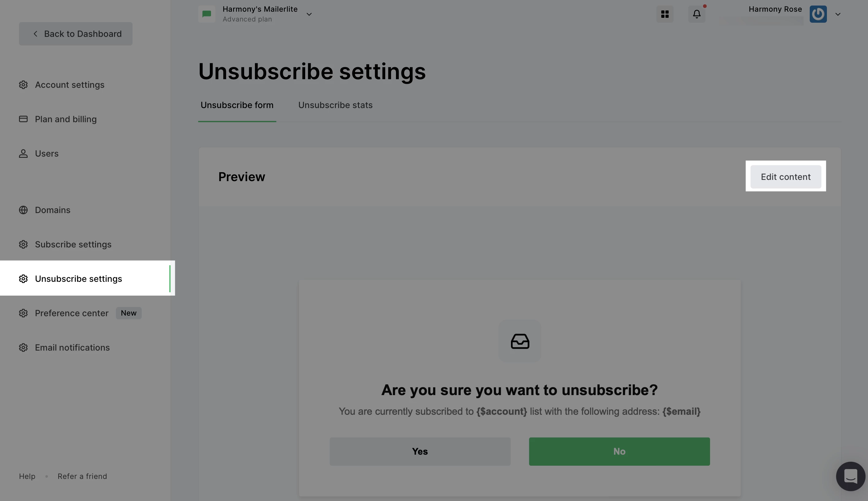Select the Unsubscribe form tab

[237, 105]
